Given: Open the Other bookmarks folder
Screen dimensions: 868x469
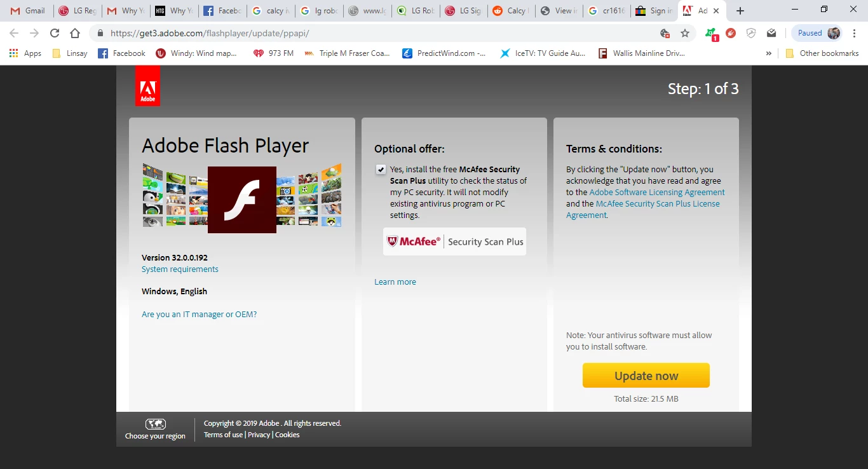Looking at the screenshot, I should coord(822,53).
